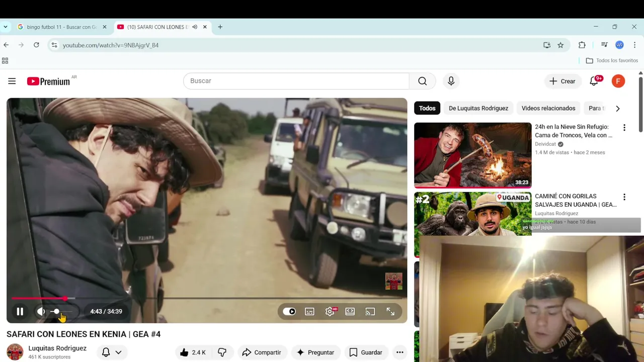The width and height of the screenshot is (644, 362).
Task: Click the address bar URL
Action: point(111,45)
